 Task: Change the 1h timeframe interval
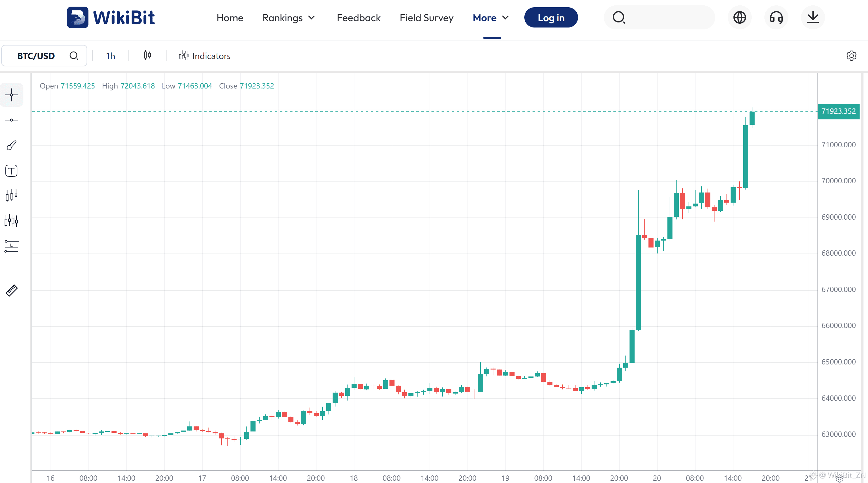click(111, 56)
